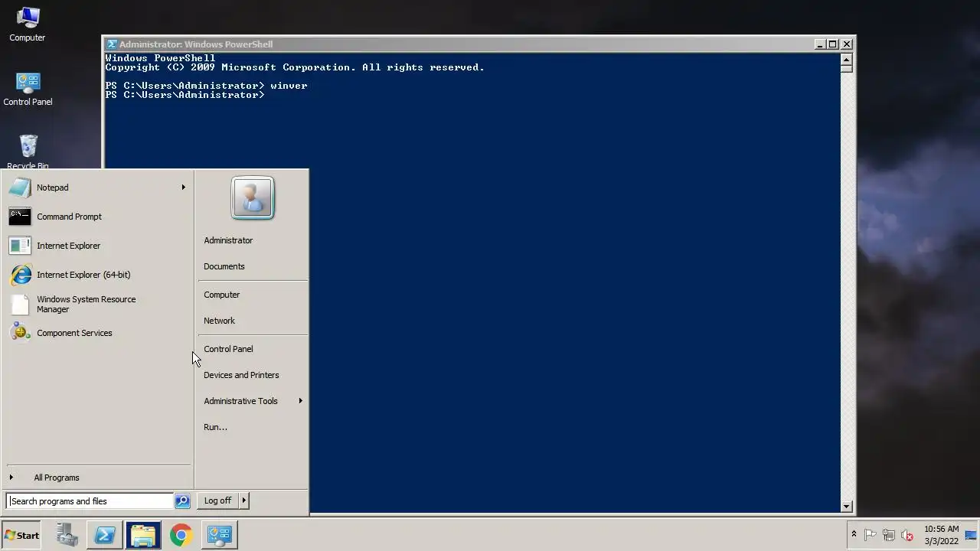Click the network tray icon
The image size is (980, 551).
(889, 536)
